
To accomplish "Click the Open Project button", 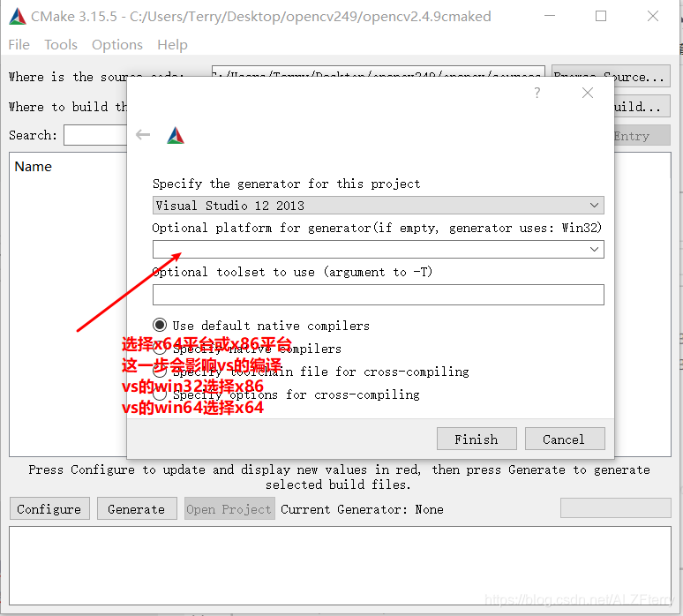I will tap(229, 508).
